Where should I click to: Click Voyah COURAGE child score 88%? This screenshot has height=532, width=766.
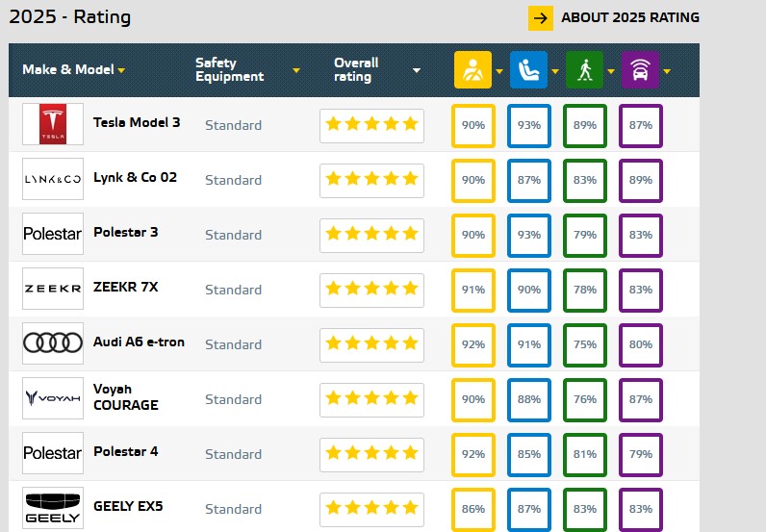point(529,399)
